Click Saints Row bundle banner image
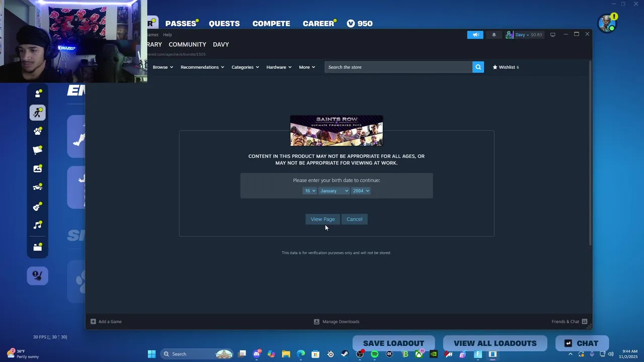The width and height of the screenshot is (644, 362). click(x=337, y=131)
